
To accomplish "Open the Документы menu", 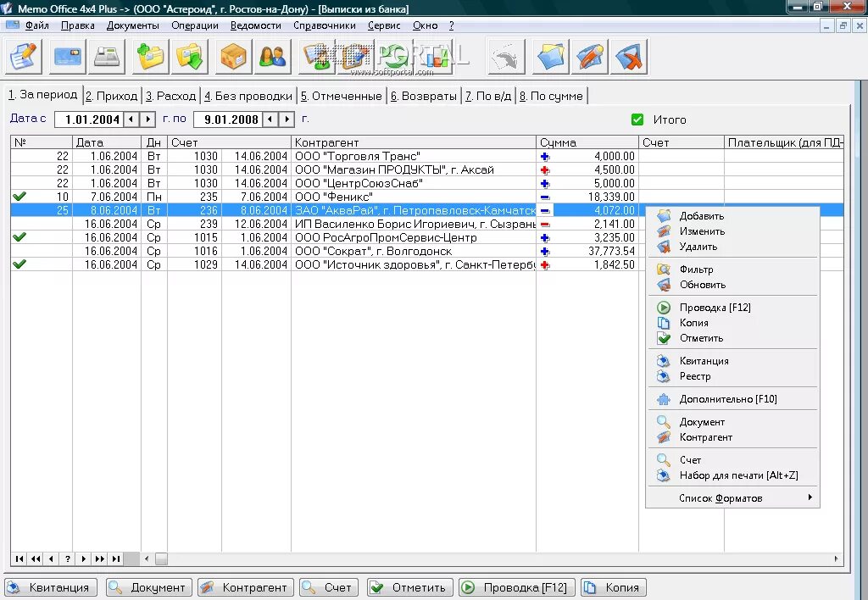I will point(133,25).
